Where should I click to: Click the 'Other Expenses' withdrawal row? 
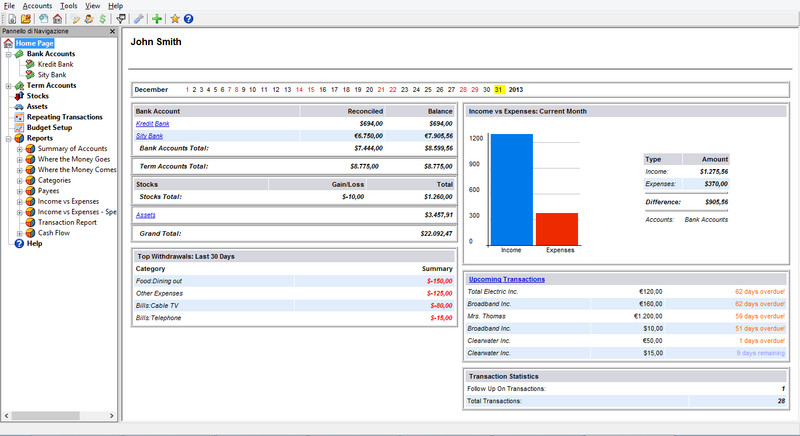294,293
